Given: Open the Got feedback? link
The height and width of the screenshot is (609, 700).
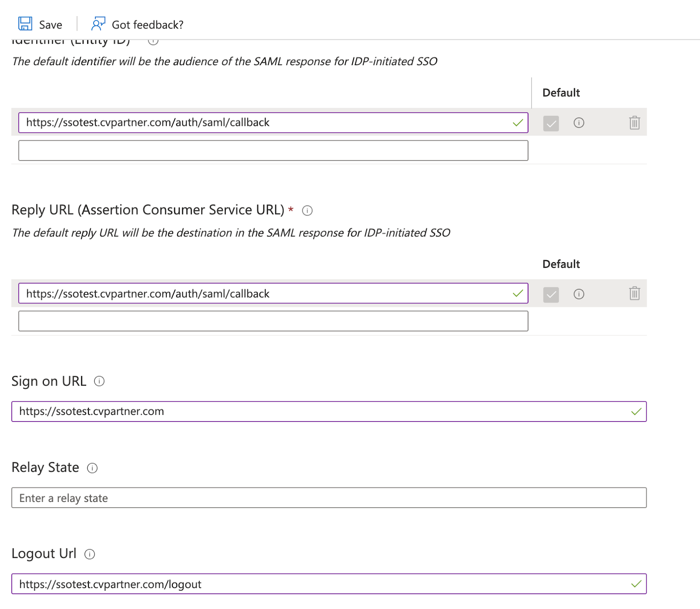Looking at the screenshot, I should (x=147, y=25).
